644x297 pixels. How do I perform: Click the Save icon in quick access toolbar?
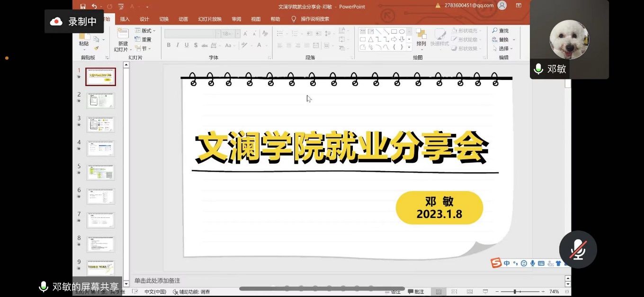(x=83, y=7)
